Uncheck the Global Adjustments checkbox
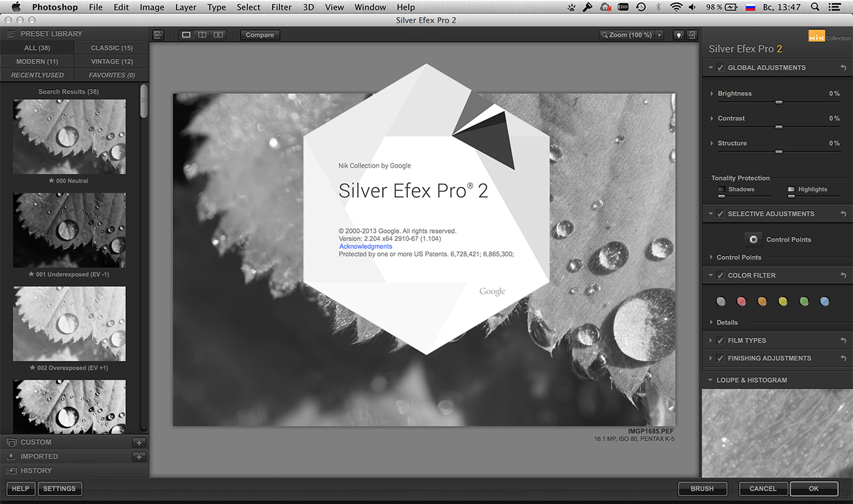This screenshot has width=853, height=504. click(720, 68)
